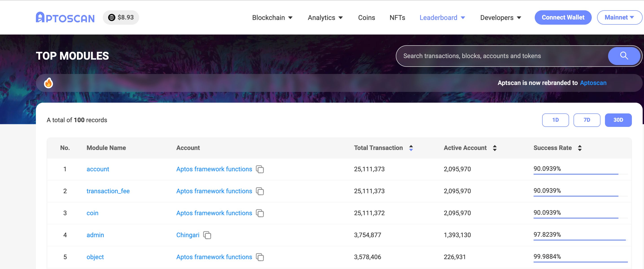Copy address for the object module row
The height and width of the screenshot is (269, 644).
click(260, 257)
